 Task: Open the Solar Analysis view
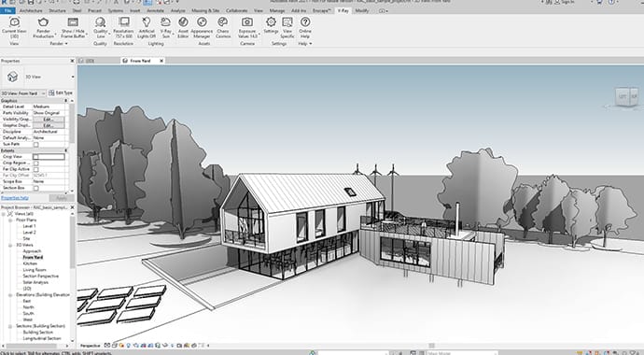(x=35, y=282)
